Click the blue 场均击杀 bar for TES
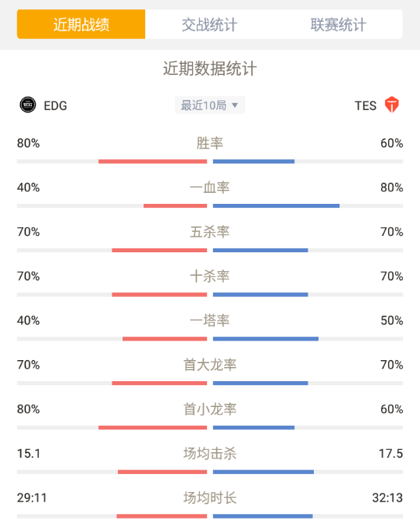This screenshot has height=528, width=420. pos(264,472)
